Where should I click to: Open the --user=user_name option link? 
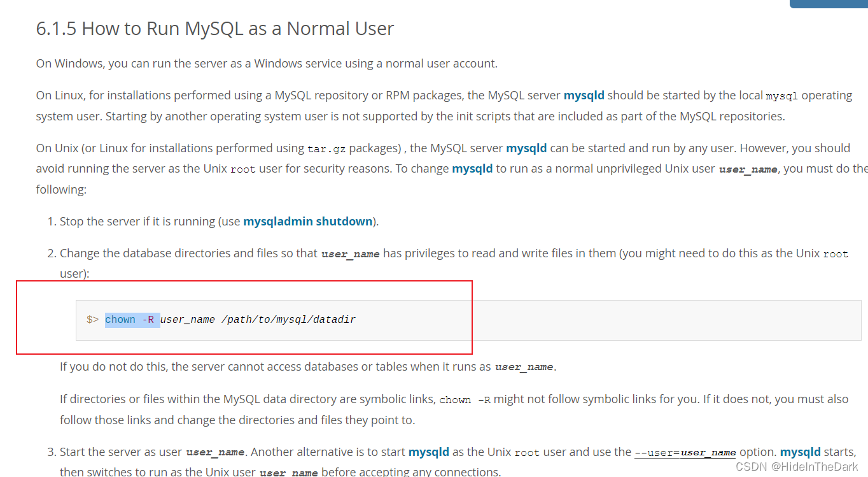point(685,452)
